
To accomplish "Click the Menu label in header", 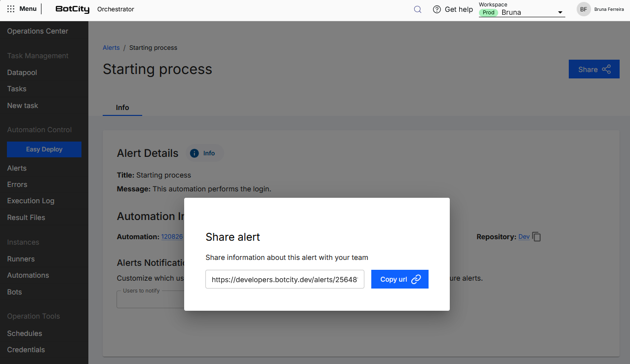I will (x=28, y=9).
